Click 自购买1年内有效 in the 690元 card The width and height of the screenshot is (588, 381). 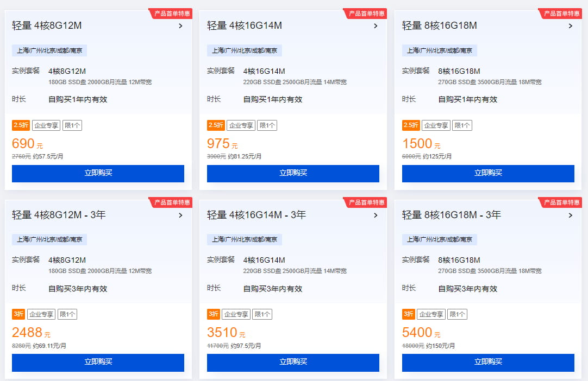click(x=78, y=100)
